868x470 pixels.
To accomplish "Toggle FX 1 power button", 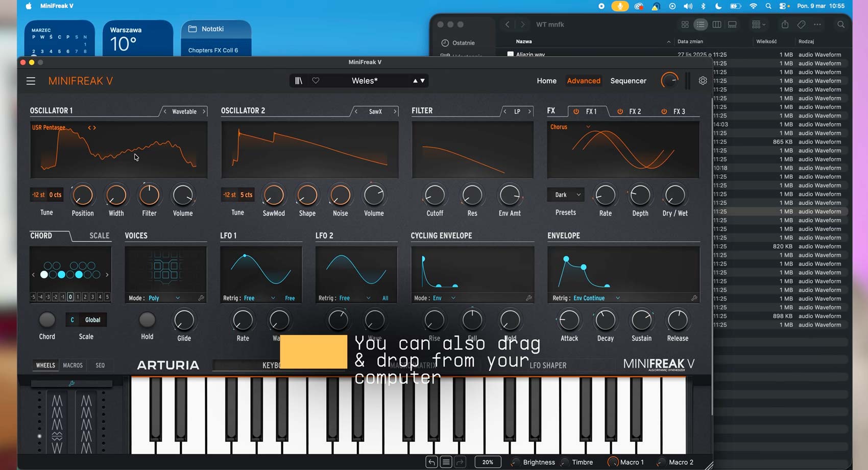I will 576,111.
